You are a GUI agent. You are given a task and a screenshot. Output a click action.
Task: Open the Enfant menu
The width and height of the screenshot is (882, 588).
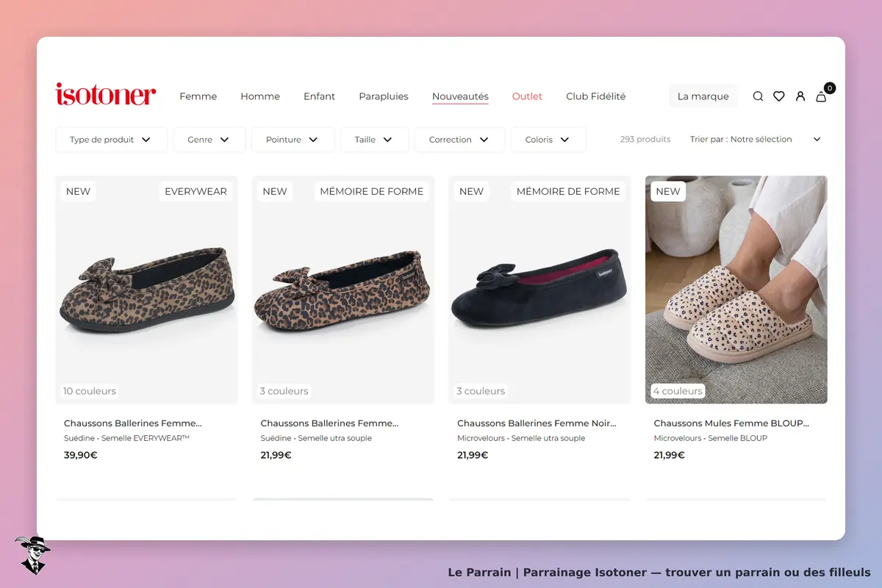point(319,96)
